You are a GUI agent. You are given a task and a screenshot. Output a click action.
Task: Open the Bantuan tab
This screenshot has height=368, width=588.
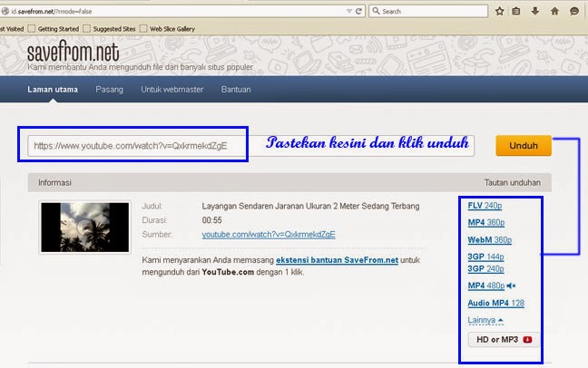pos(236,90)
